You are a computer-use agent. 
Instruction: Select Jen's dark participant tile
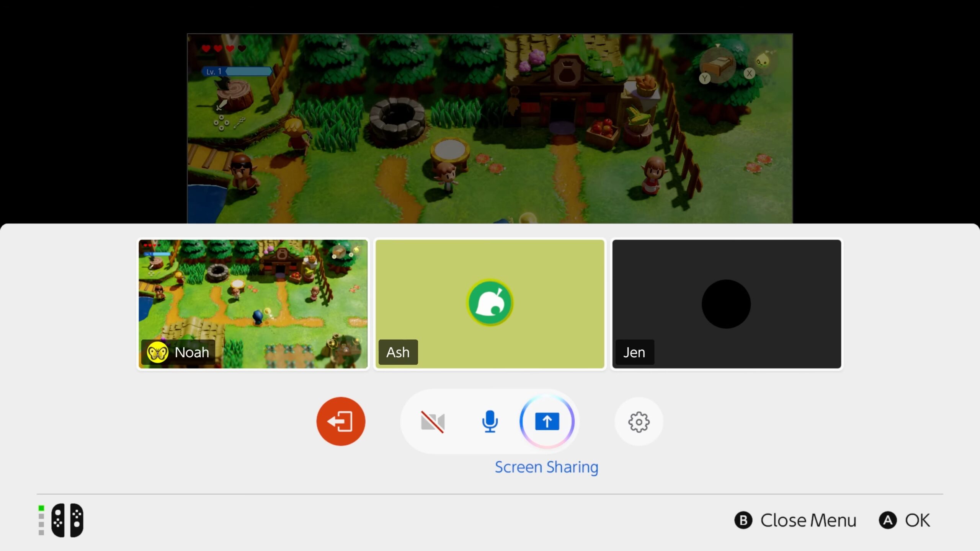point(727,304)
